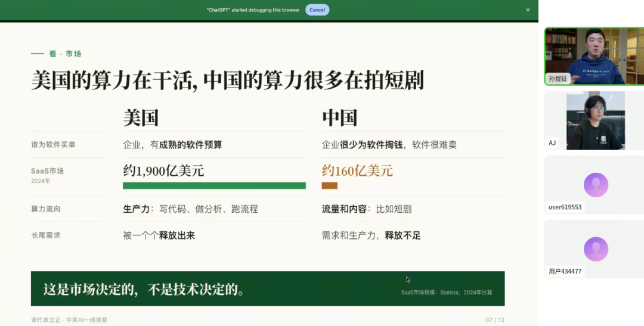Click the debugging notification message text
Screen dimensions: 644x326
coord(253,10)
